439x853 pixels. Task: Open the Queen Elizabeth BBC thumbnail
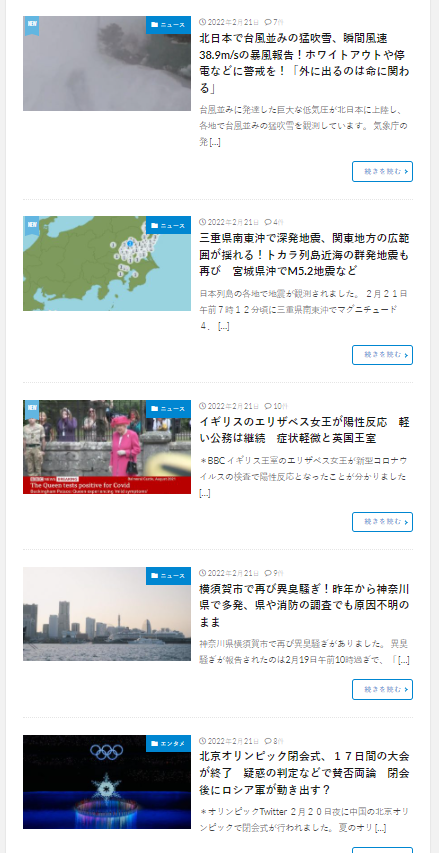107,447
